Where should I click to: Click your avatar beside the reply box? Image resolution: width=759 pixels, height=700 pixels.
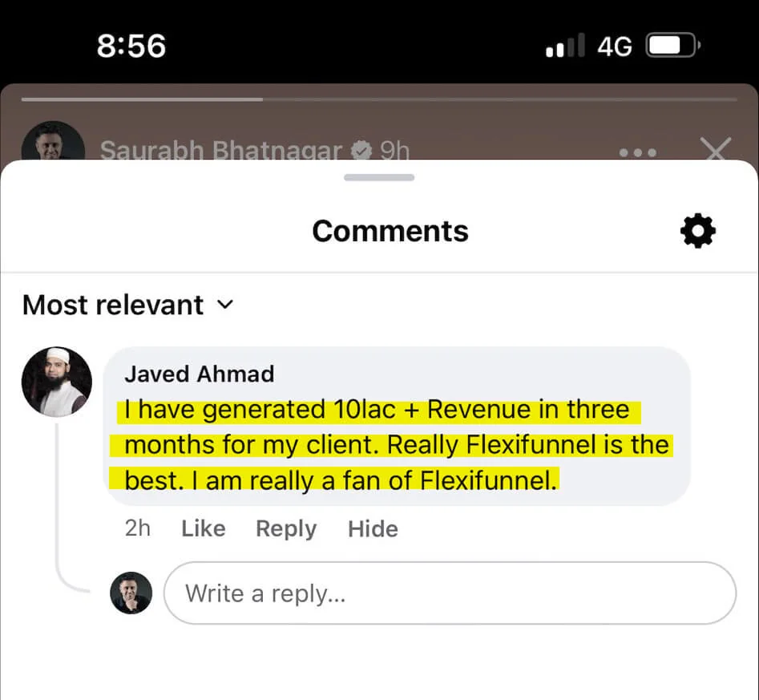[131, 593]
